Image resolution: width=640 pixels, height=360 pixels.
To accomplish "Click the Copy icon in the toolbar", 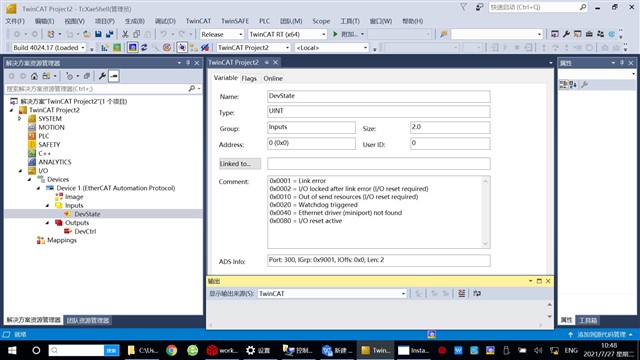I will coord(136,34).
